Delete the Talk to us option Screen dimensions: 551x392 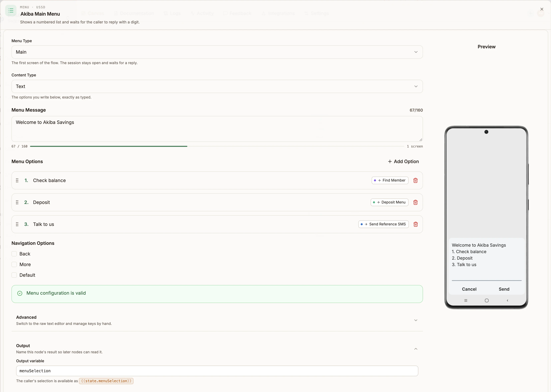[415, 224]
